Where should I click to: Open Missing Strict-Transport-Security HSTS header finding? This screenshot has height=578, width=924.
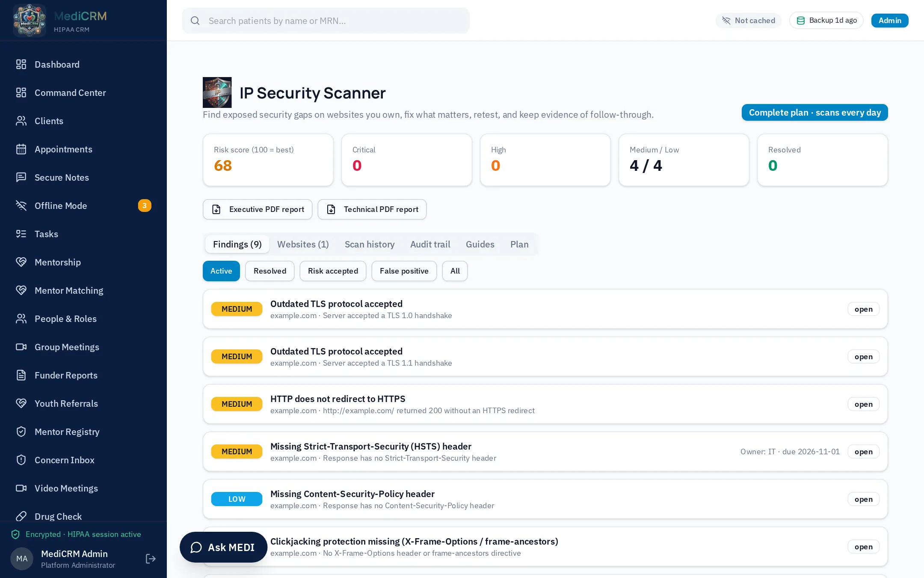[x=545, y=452]
